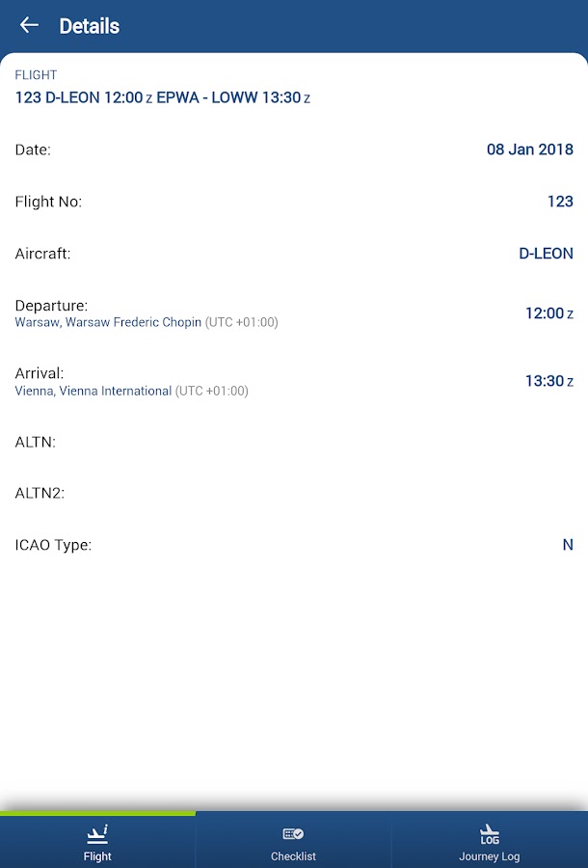The height and width of the screenshot is (868, 588).
Task: Tap the Flight tab airplane icon
Action: click(97, 833)
